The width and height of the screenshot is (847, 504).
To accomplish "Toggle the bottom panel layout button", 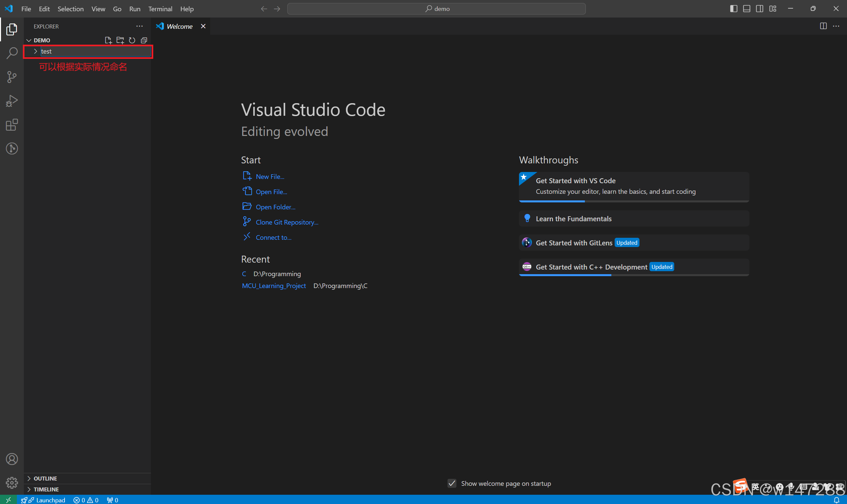I will 746,9.
